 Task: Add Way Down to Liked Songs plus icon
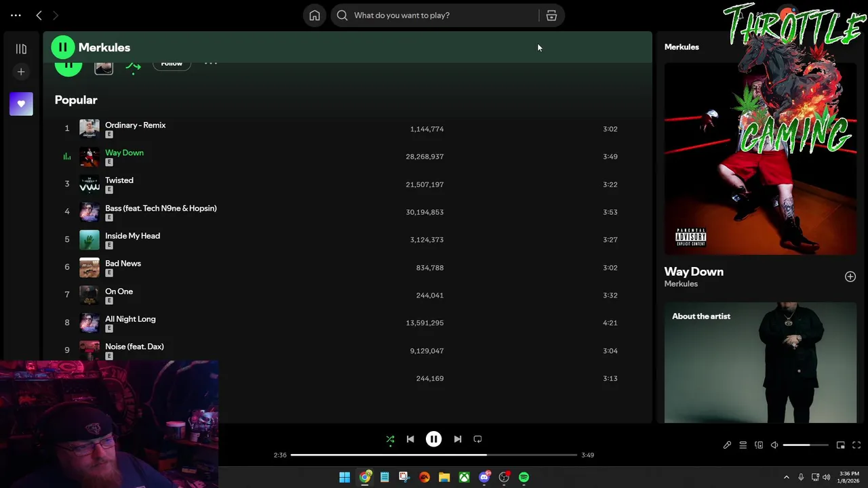coord(850,277)
